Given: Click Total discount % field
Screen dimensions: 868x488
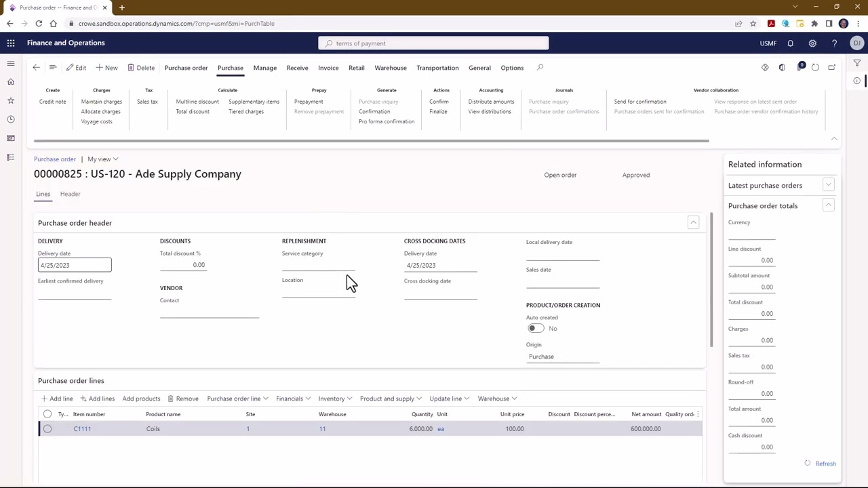Looking at the screenshot, I should [x=183, y=265].
